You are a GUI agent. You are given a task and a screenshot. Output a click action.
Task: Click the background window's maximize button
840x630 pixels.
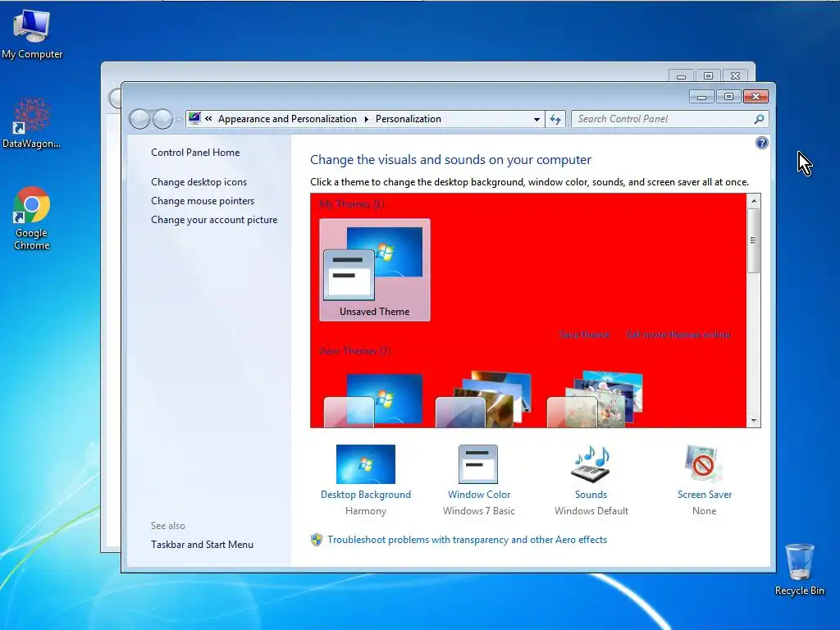tap(708, 76)
